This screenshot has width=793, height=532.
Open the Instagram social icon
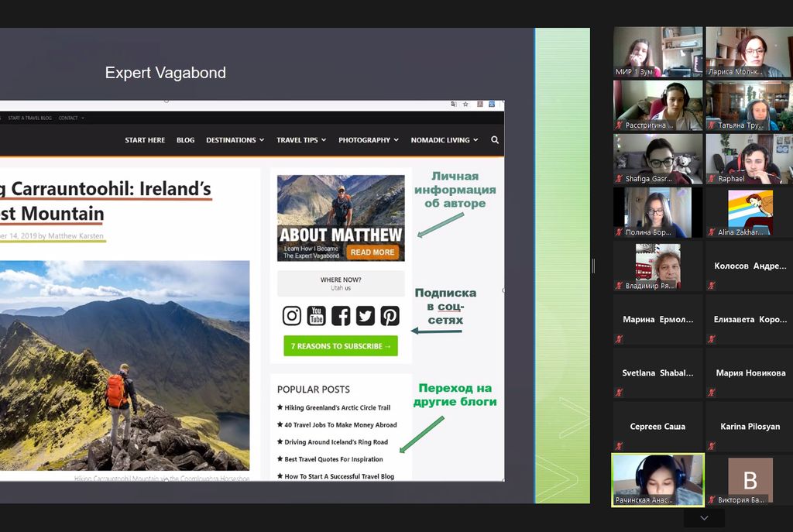[x=292, y=315]
